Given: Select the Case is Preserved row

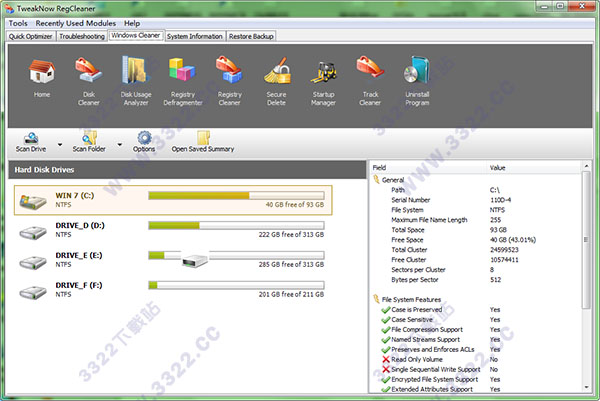Looking at the screenshot, I should point(476,310).
